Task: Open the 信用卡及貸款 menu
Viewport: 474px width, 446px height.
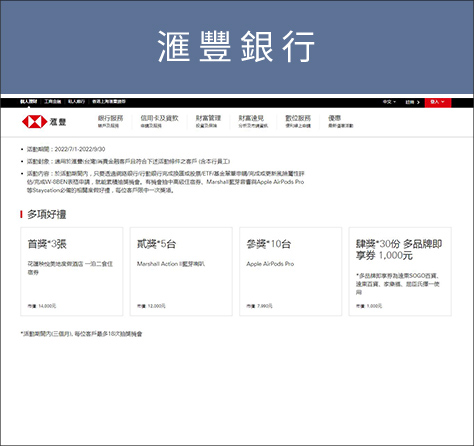Action: click(159, 121)
